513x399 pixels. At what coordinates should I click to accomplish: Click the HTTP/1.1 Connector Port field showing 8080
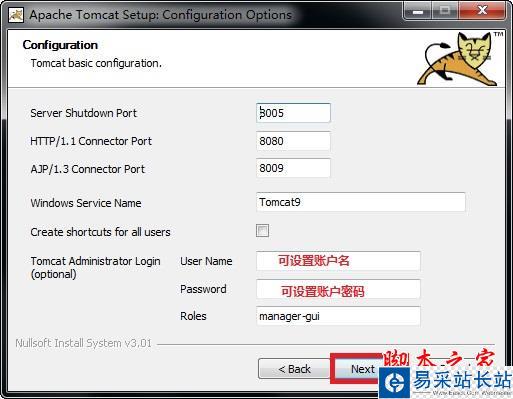[293, 141]
